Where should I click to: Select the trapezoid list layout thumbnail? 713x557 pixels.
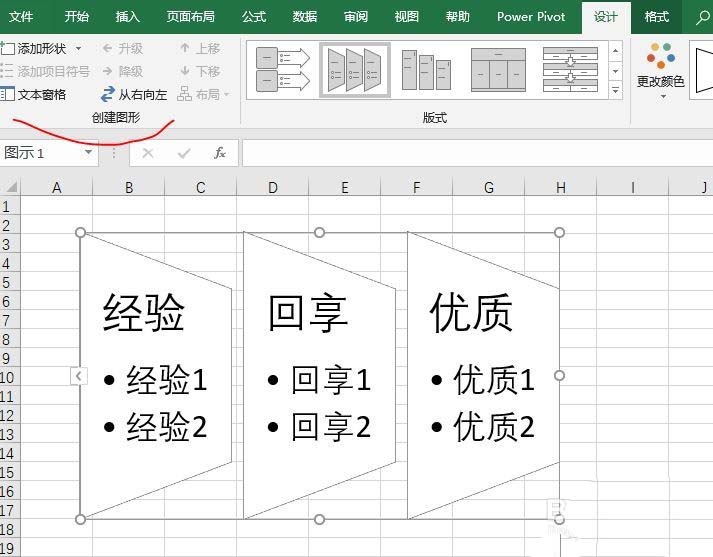coord(355,70)
